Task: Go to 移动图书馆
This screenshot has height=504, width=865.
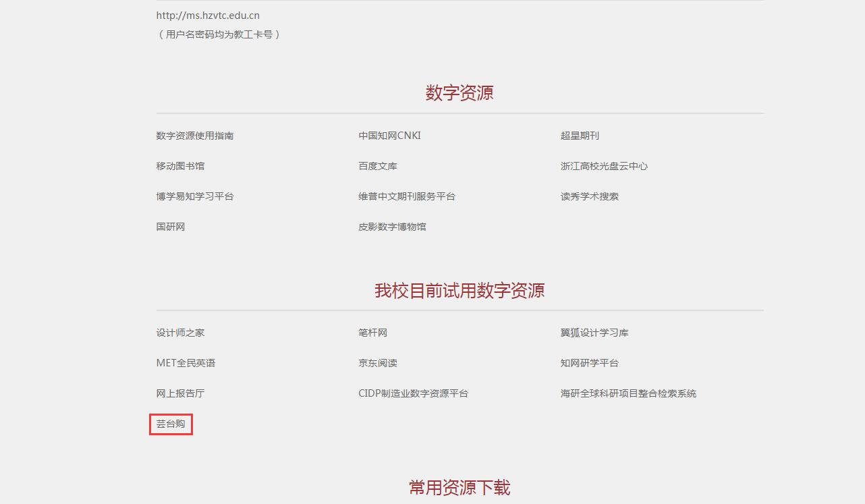Action: [x=180, y=166]
